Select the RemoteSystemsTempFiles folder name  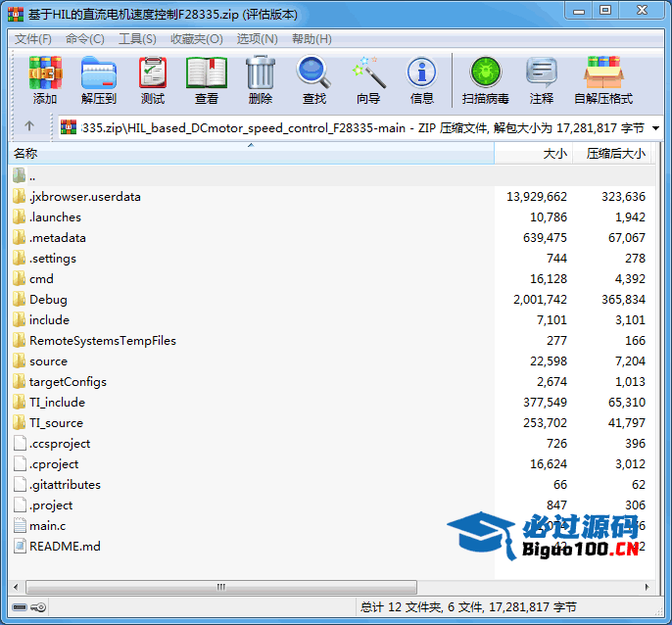[103, 341]
